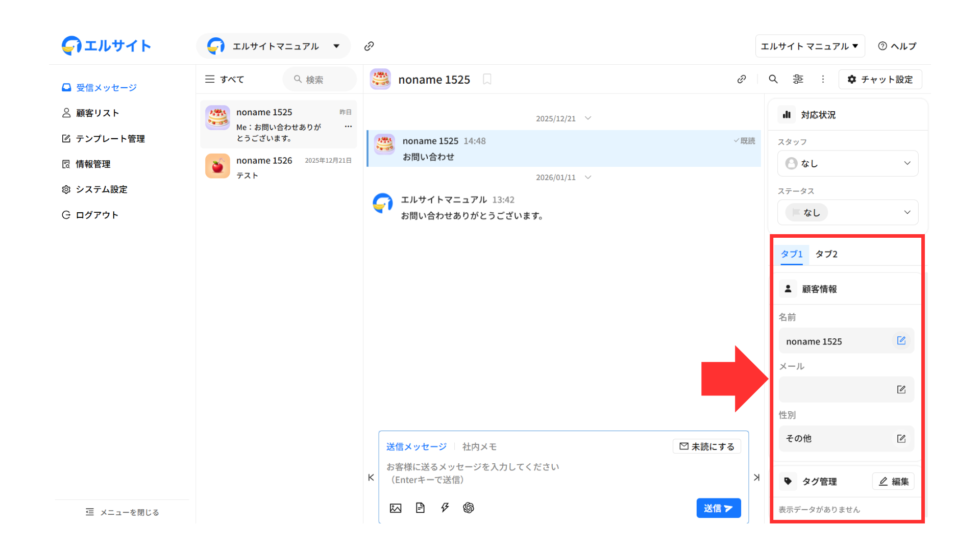Edit the name field noname 1525
This screenshot has height=551, width=980.
click(901, 341)
